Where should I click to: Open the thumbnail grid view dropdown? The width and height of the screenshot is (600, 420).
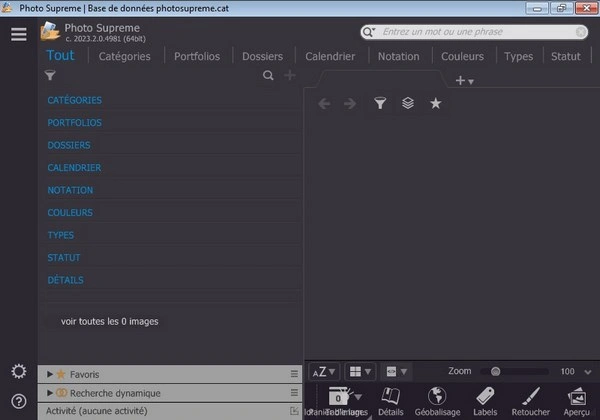click(x=361, y=371)
